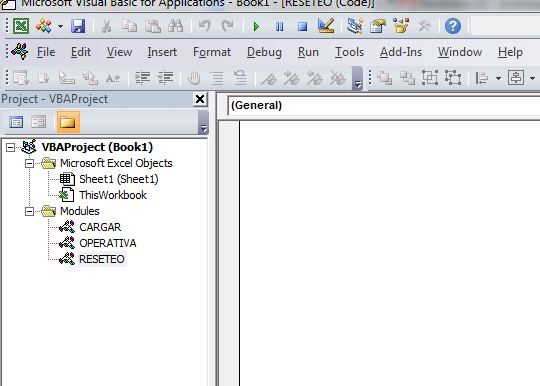Viewport: 540px width, 386px height.
Task: Click the Redo arrow icon
Action: pos(227,26)
